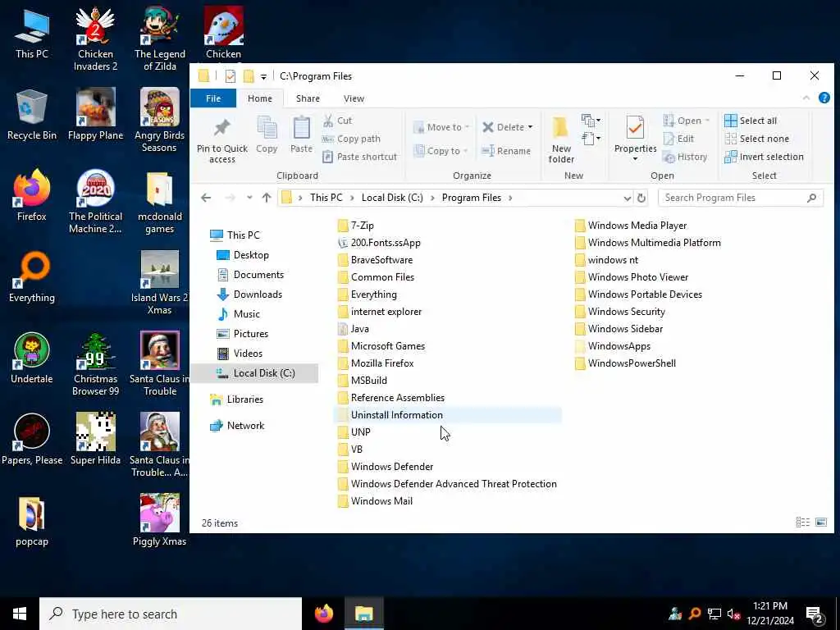
Task: Click the Properties quick access toolbar icon
Action: (231, 76)
